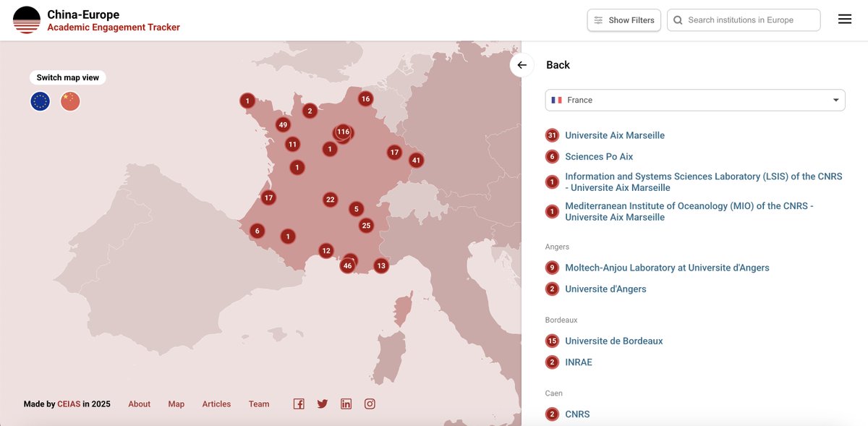Open the Instagram social icon
The width and height of the screenshot is (868, 426).
point(370,404)
